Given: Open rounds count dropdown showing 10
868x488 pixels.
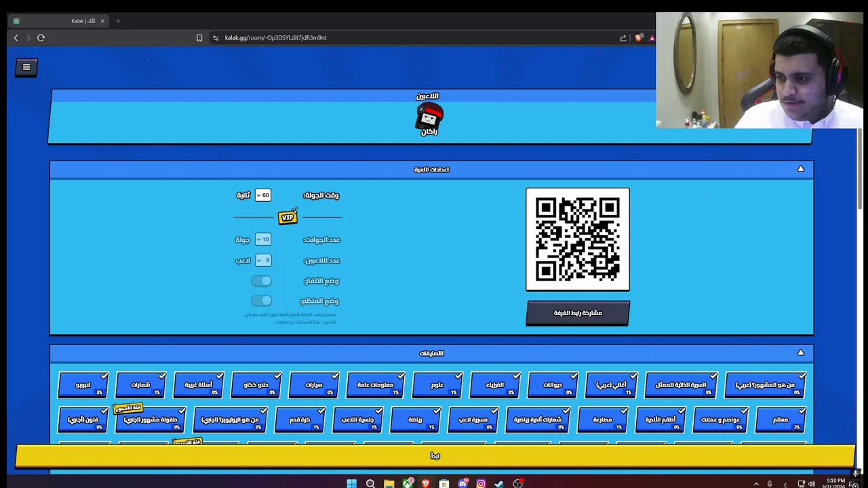Looking at the screenshot, I should click(x=263, y=239).
